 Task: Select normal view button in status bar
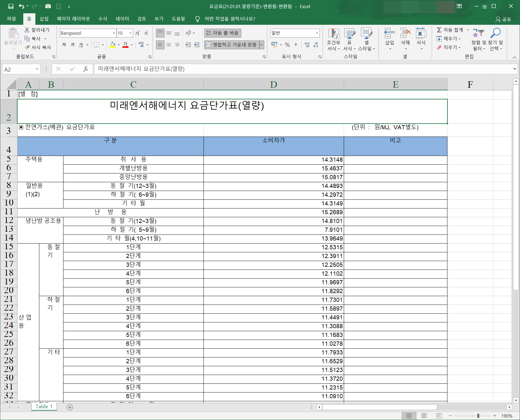click(x=409, y=416)
